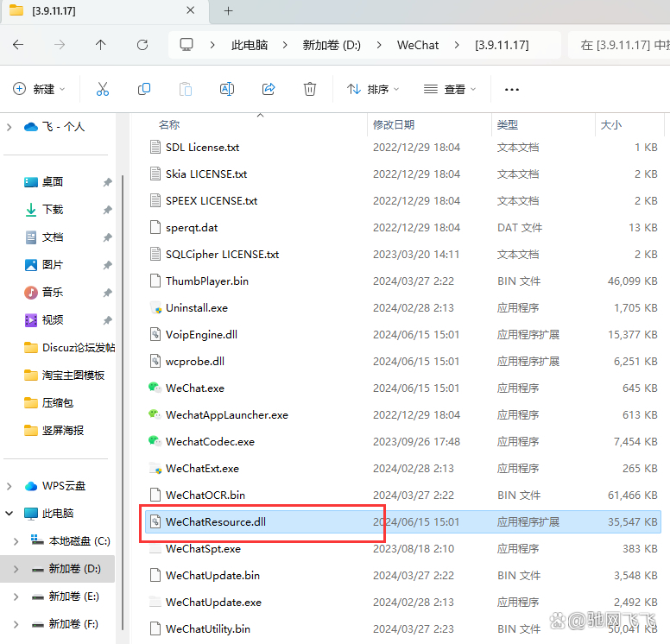The image size is (670, 644).
Task: Click the WechatCodec.exe icon
Action: [155, 441]
